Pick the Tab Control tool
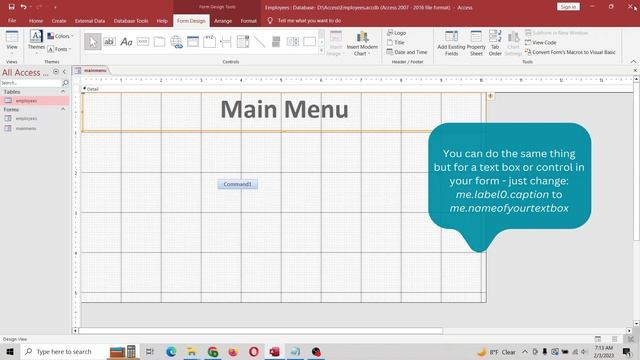 (x=160, y=42)
